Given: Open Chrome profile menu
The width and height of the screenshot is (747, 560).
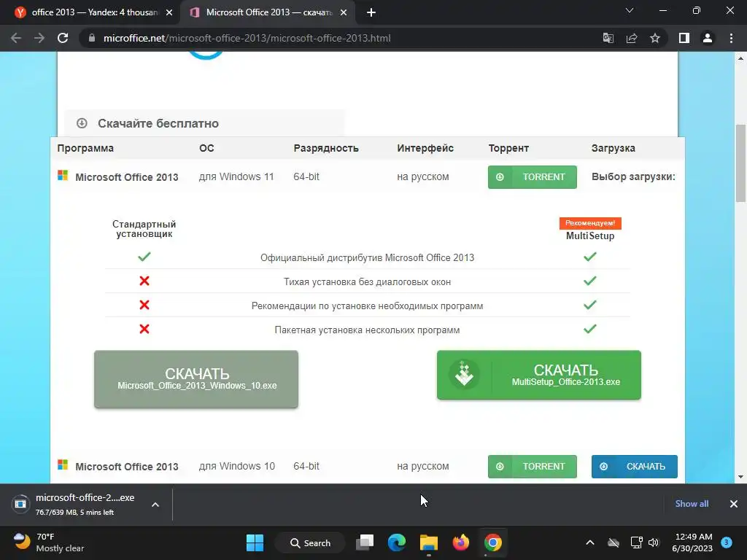Looking at the screenshot, I should (708, 38).
